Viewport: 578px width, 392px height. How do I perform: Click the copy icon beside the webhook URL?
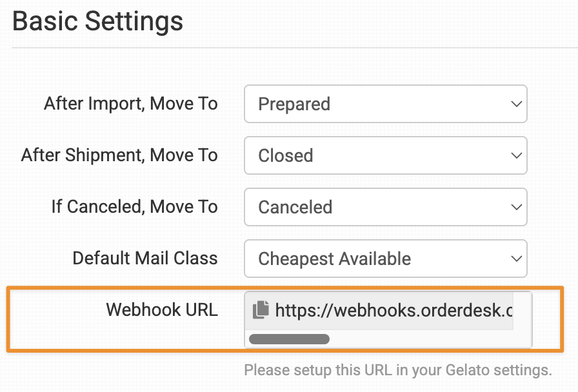(260, 310)
